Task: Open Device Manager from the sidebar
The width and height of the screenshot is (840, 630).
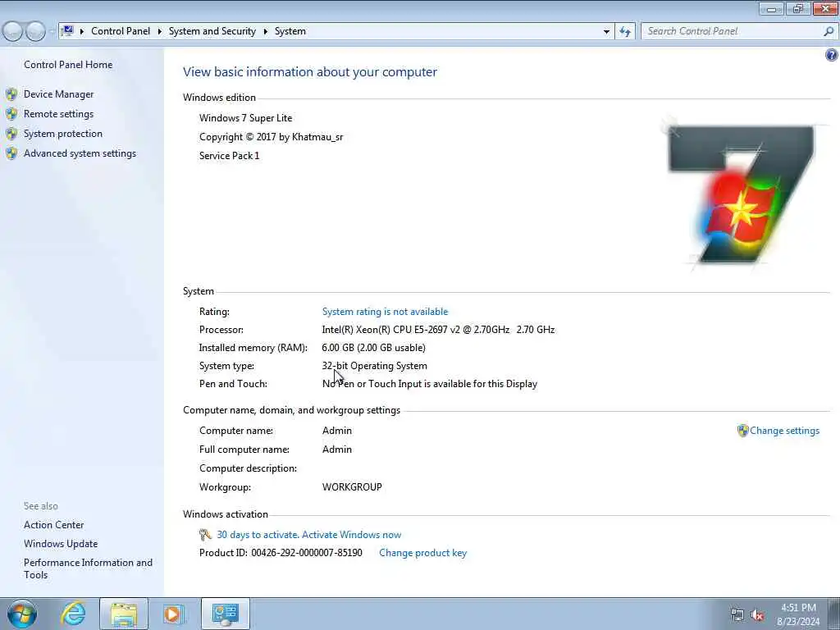Action: point(58,94)
